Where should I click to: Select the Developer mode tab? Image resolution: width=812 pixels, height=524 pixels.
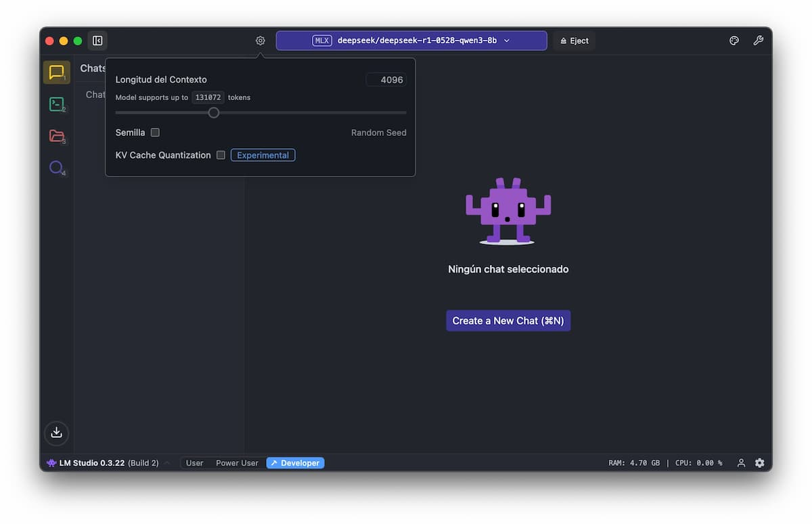click(x=295, y=463)
